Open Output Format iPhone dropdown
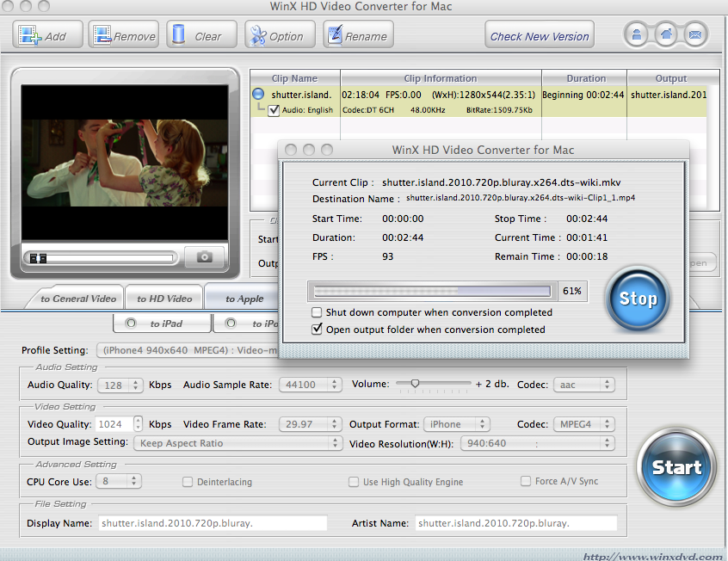This screenshot has width=728, height=561. coord(457,424)
